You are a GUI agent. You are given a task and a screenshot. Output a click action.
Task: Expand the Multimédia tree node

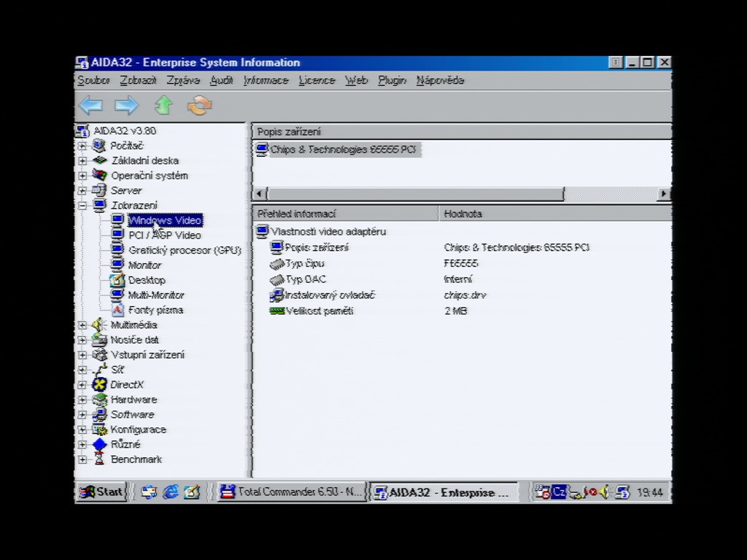point(82,325)
